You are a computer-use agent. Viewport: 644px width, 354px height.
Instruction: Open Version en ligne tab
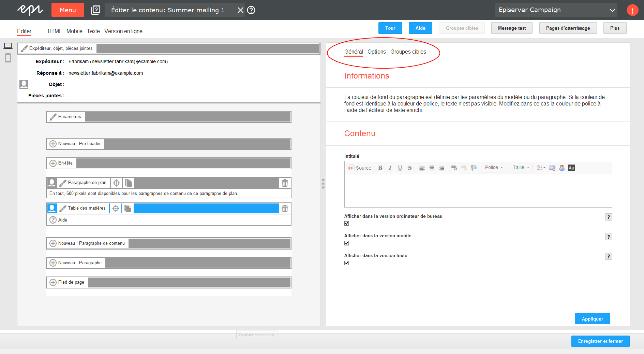click(123, 31)
